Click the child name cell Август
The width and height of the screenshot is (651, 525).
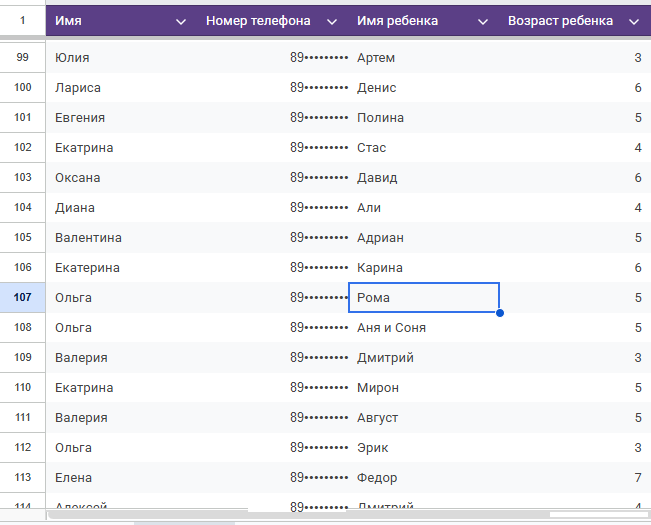tap(424, 417)
